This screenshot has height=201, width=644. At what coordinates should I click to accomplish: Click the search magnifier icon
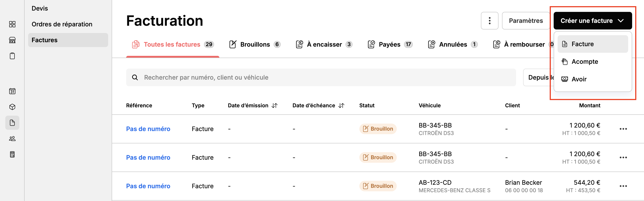click(x=135, y=77)
